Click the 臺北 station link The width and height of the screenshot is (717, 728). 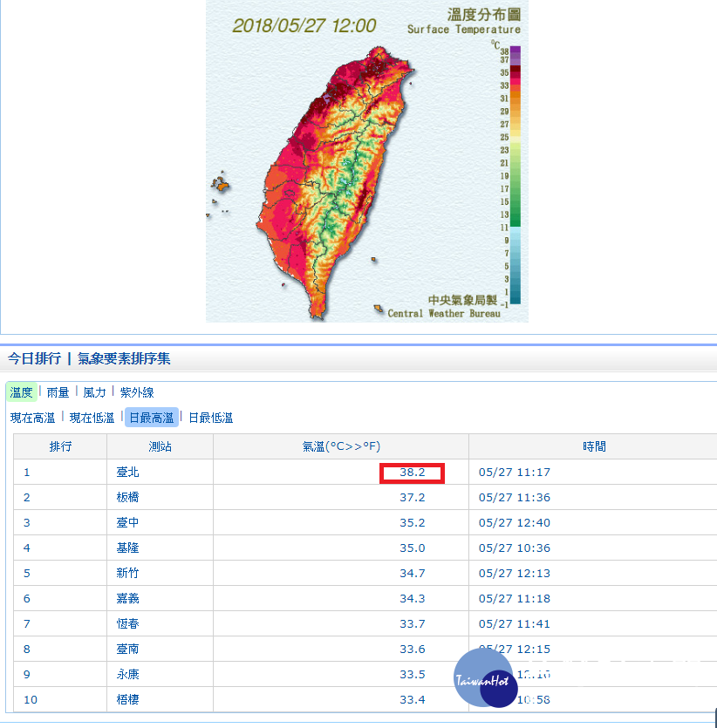[127, 473]
